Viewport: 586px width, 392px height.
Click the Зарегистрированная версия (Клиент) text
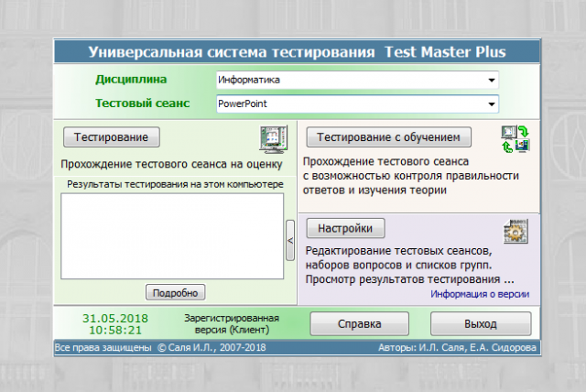(232, 324)
